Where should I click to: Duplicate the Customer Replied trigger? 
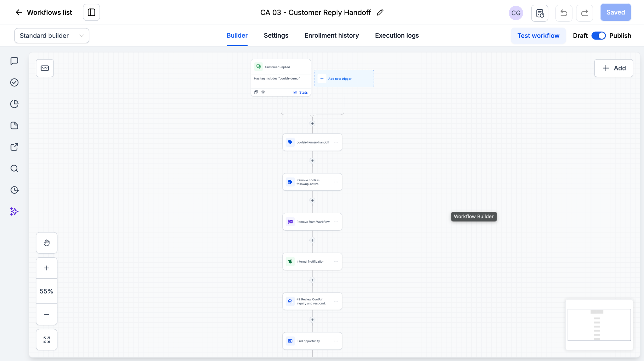tap(256, 92)
